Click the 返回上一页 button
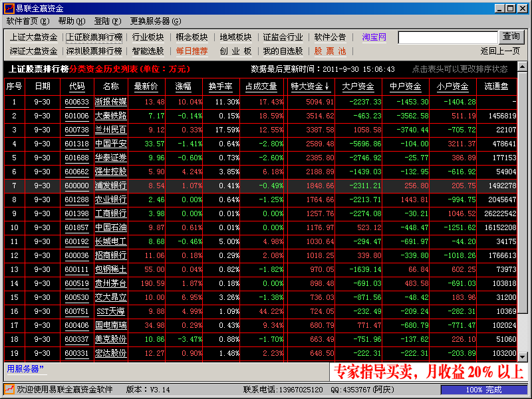This screenshot has height=399, width=532. (500, 51)
